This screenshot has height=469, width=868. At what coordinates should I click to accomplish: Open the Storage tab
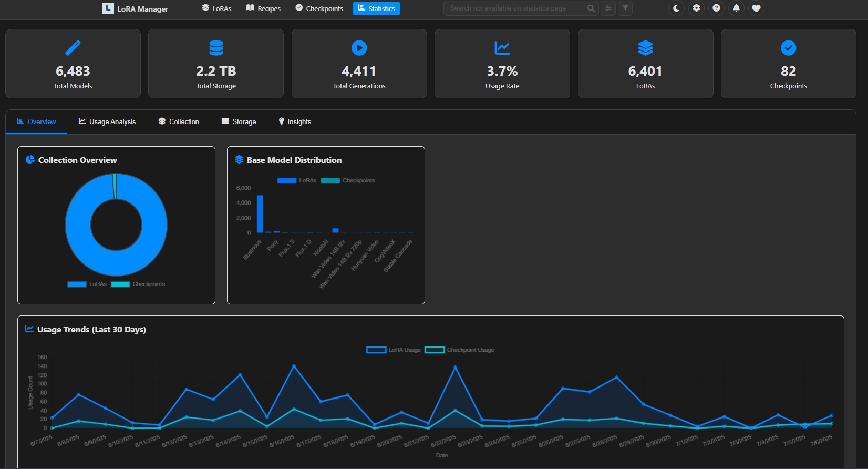(x=239, y=122)
